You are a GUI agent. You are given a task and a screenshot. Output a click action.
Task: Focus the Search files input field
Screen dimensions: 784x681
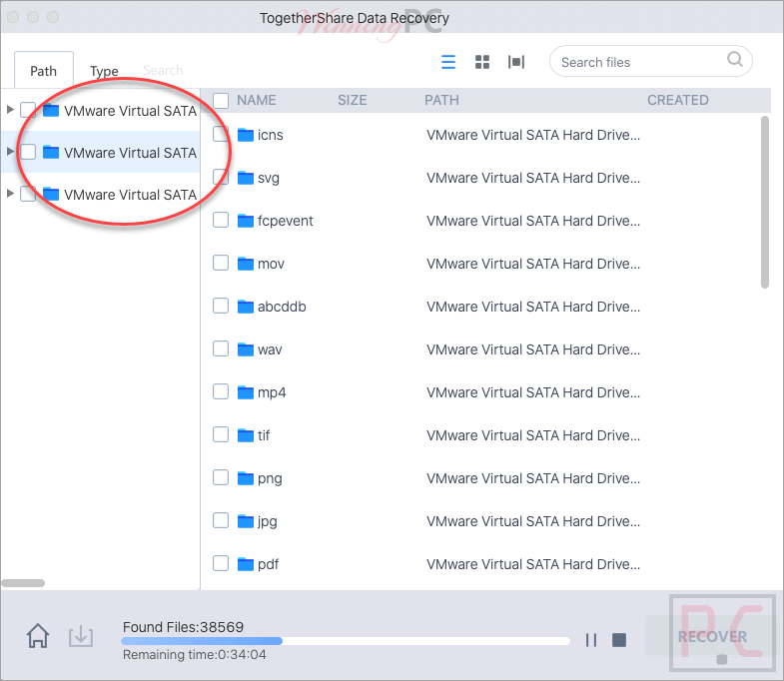point(650,62)
